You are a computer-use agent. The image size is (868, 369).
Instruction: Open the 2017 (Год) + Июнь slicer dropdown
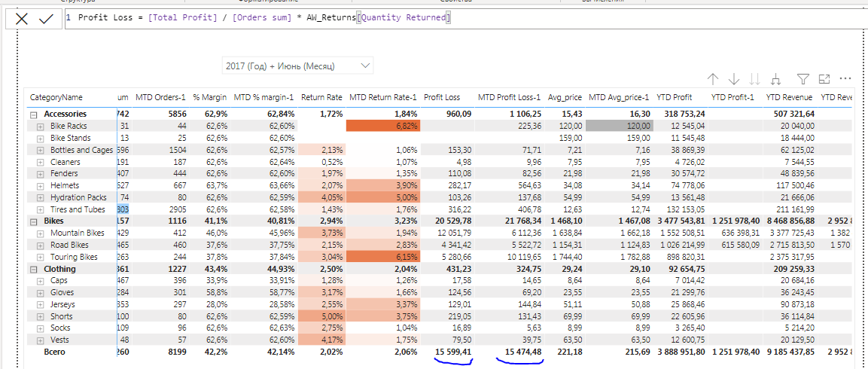[297, 66]
